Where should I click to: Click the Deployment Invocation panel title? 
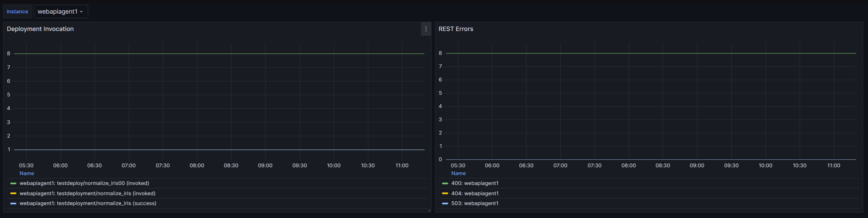(x=40, y=29)
